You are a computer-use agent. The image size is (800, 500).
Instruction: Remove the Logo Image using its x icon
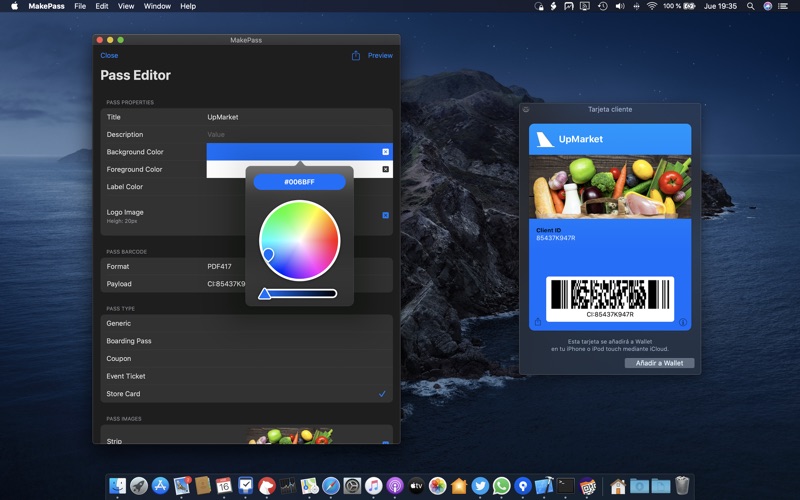tap(386, 215)
